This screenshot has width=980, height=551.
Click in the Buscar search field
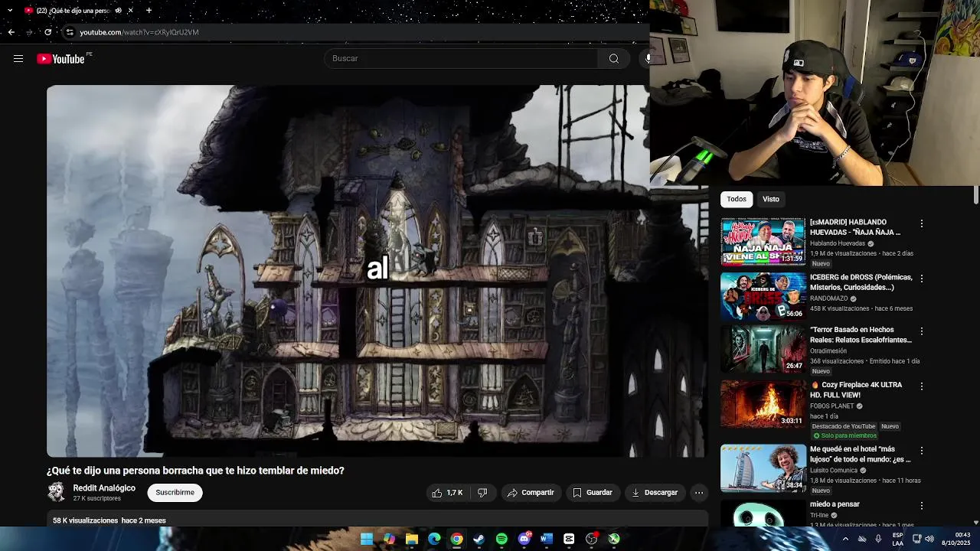coord(462,59)
